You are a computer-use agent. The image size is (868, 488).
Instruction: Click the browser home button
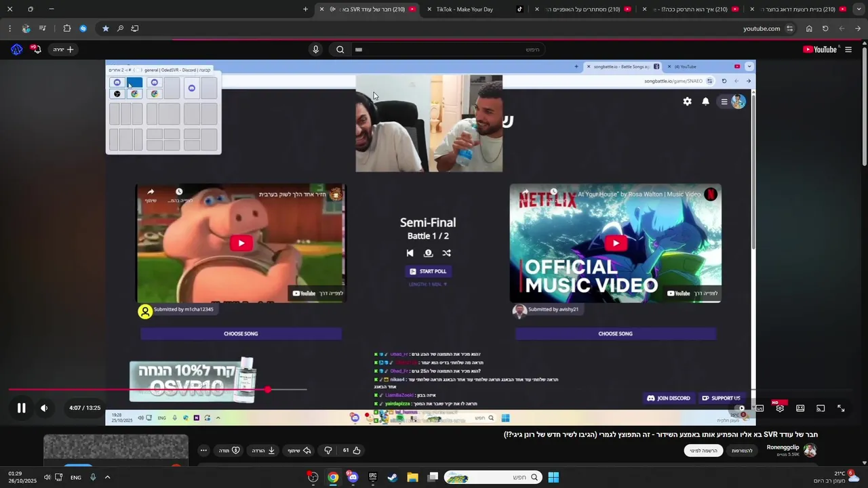tap(809, 28)
